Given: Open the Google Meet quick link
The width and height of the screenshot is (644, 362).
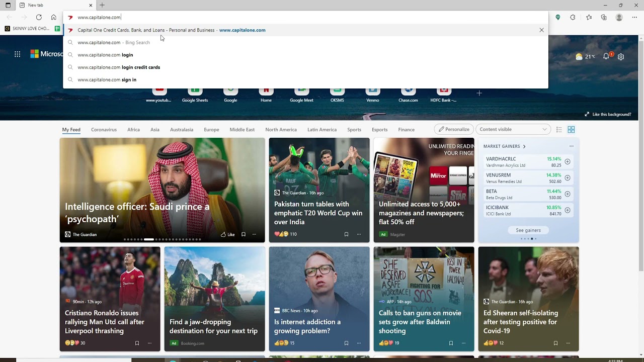Looking at the screenshot, I should tap(301, 95).
